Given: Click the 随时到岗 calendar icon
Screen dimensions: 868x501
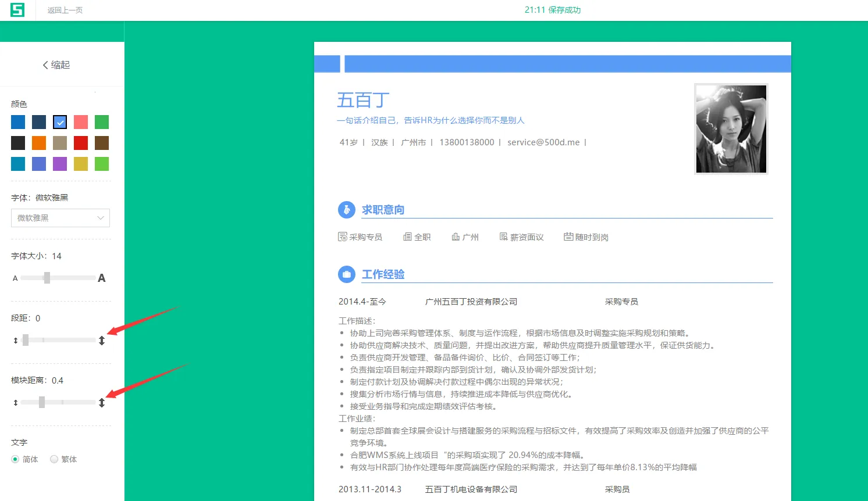Looking at the screenshot, I should tap(568, 237).
